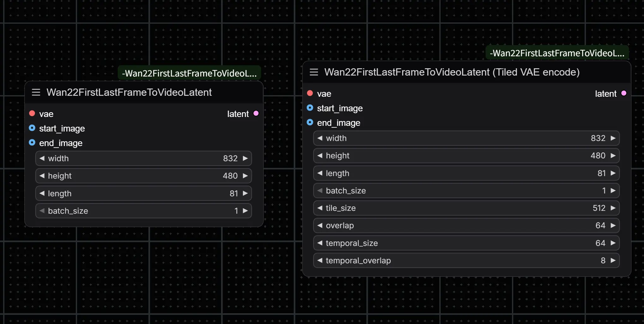Increase the tile_size value
The height and width of the screenshot is (324, 644).
point(613,208)
